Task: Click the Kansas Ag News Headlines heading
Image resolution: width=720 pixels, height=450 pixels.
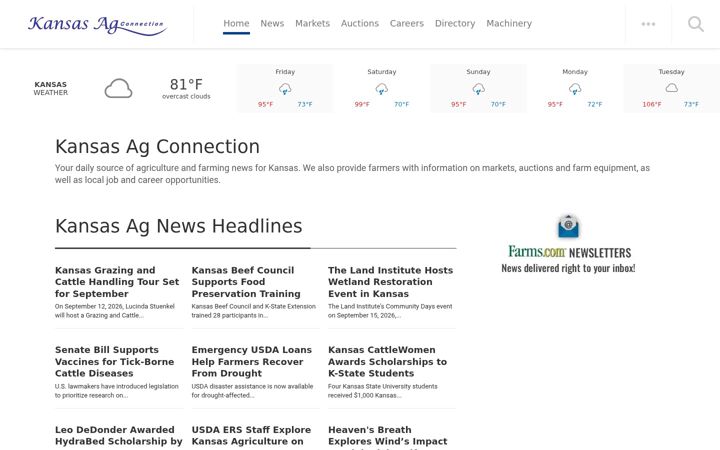Action: coord(179,226)
